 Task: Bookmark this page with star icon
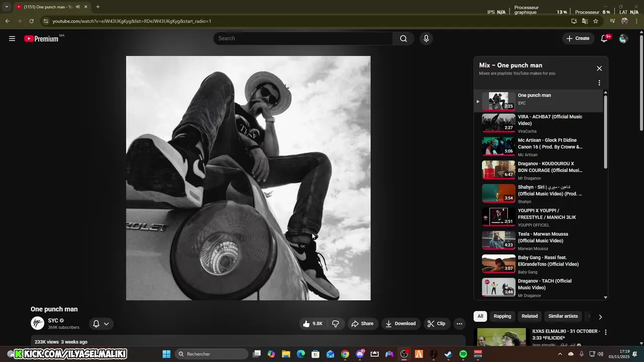(x=596, y=21)
